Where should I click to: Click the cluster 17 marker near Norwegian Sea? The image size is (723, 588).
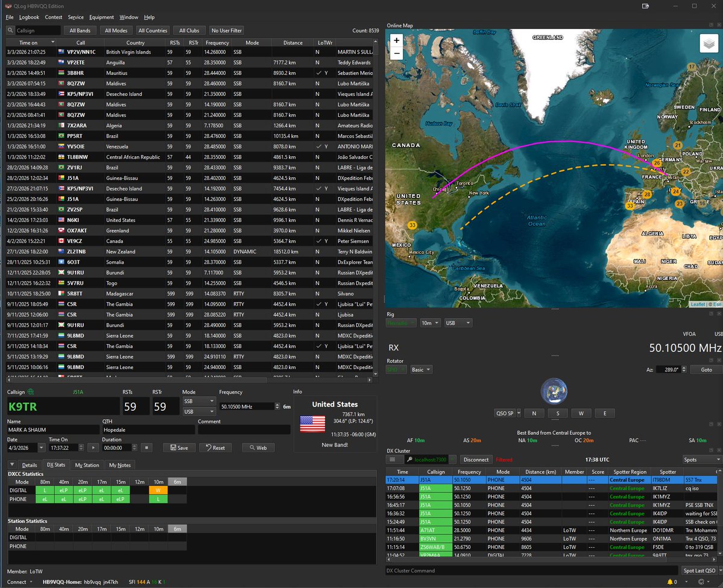692,67
